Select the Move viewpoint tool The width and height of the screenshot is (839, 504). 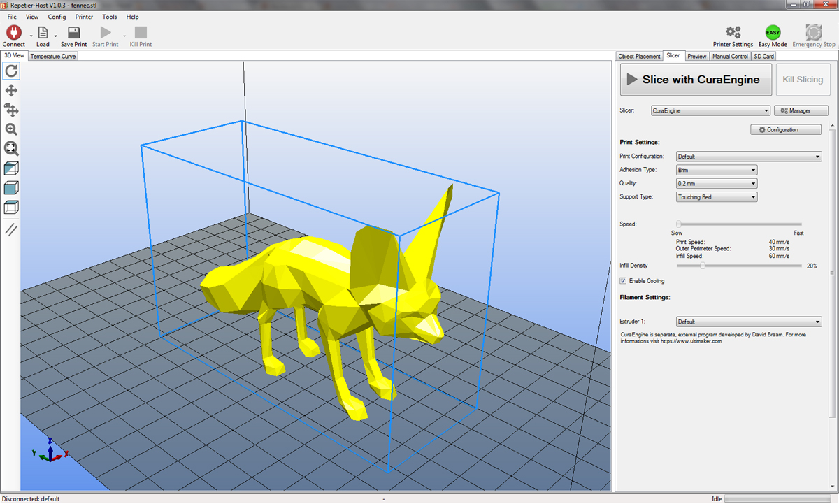coord(11,90)
